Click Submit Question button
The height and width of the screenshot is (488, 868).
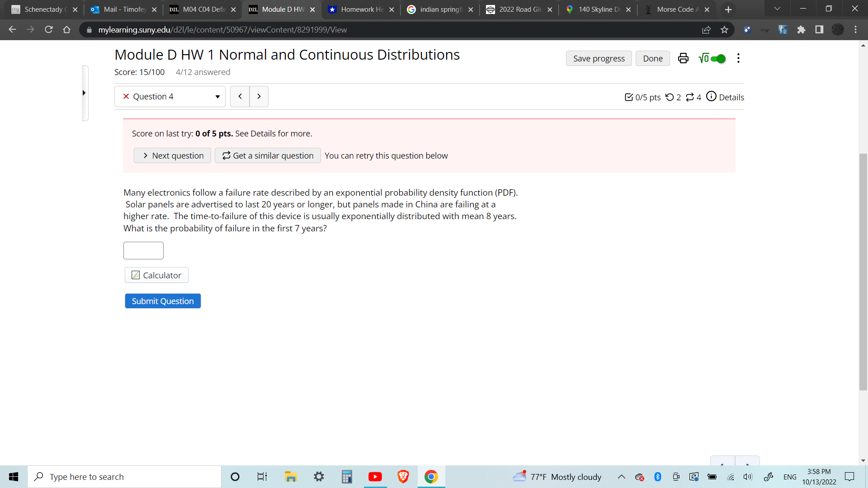[163, 301]
